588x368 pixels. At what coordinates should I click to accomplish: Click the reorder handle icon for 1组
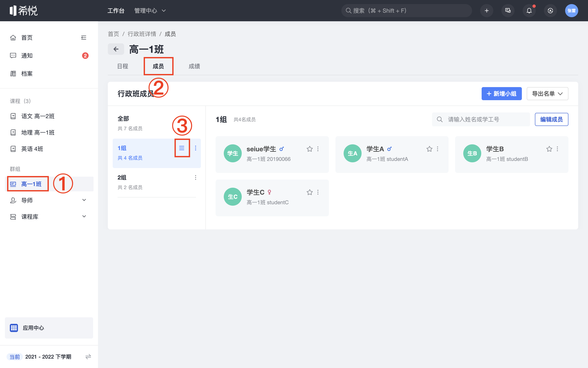[x=182, y=148]
